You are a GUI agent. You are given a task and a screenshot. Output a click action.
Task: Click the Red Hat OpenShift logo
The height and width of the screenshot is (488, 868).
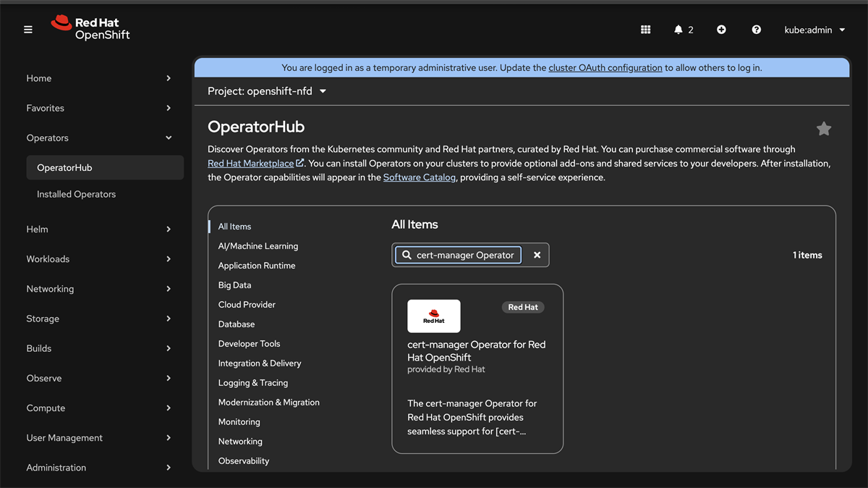[90, 28]
